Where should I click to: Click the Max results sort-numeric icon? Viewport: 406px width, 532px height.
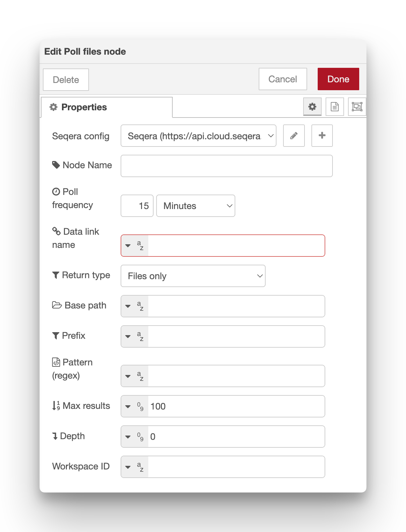coord(56,406)
